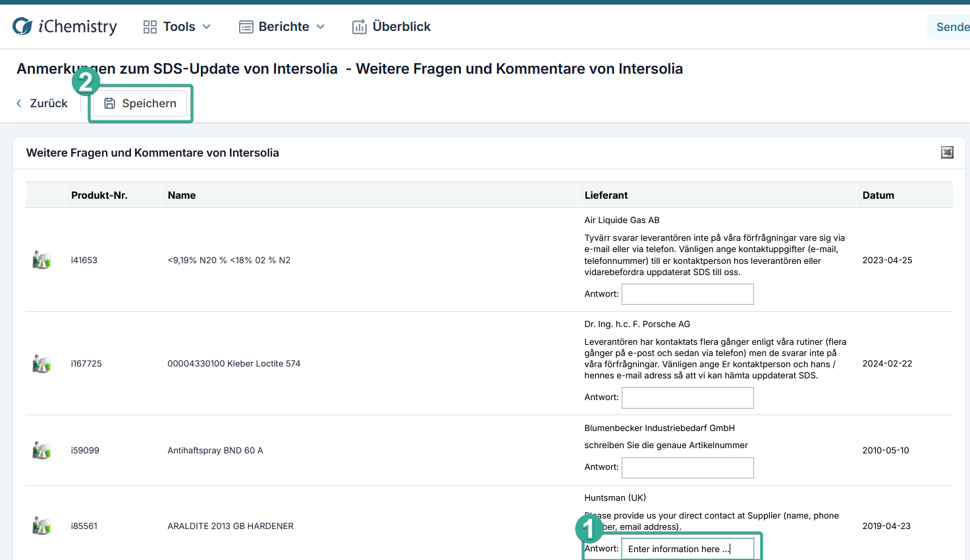Open product icon for i85561

41,526
